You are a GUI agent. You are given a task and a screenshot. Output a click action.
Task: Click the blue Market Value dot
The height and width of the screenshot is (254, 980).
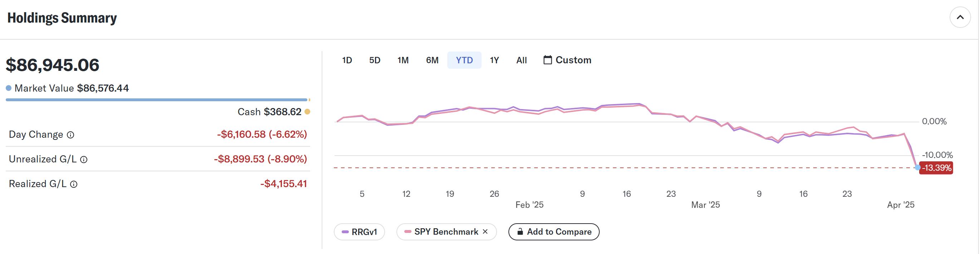coord(8,88)
